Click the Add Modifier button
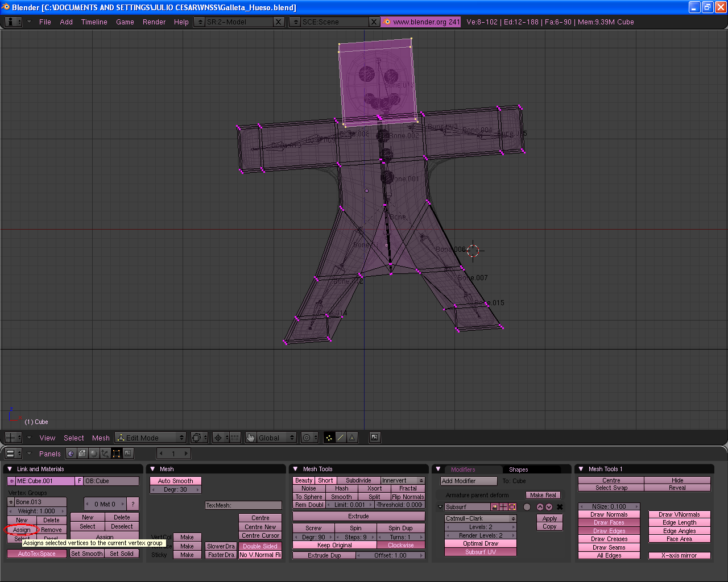Viewport: 728px width, 582px height. tap(469, 481)
